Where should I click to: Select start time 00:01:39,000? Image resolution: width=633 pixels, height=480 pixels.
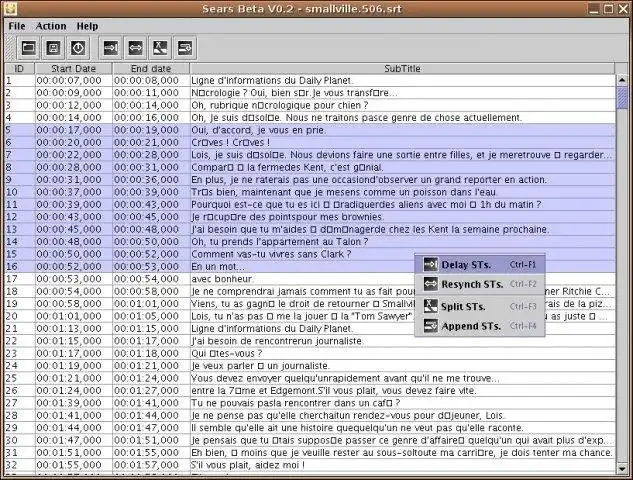(x=73, y=403)
